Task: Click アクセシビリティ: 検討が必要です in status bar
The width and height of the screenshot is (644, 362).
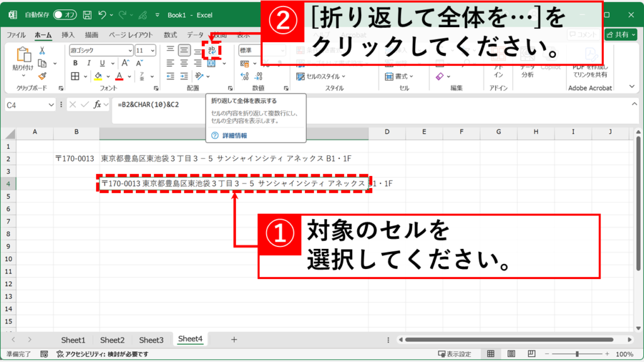Action: (x=103, y=354)
